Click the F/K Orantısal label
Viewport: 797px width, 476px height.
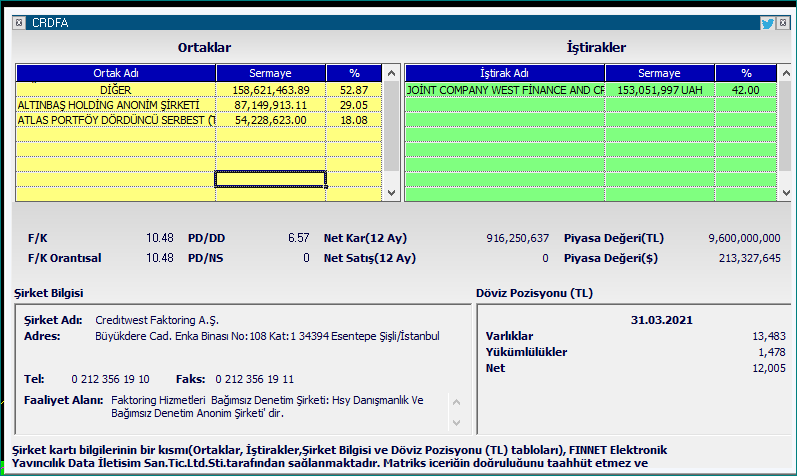(65, 258)
